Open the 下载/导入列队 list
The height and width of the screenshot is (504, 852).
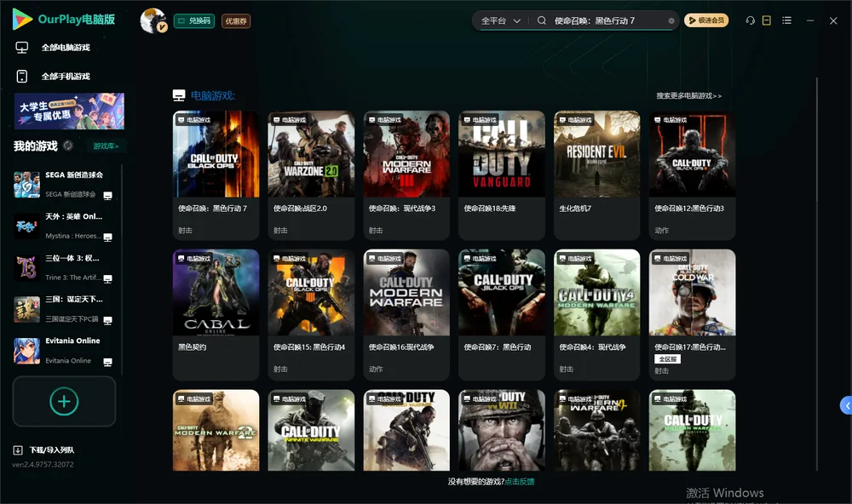pyautogui.click(x=52, y=450)
